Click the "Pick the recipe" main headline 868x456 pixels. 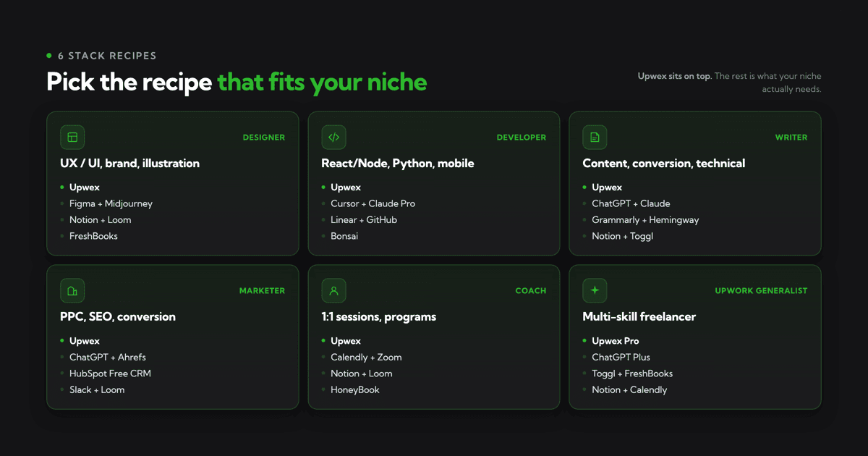129,82
